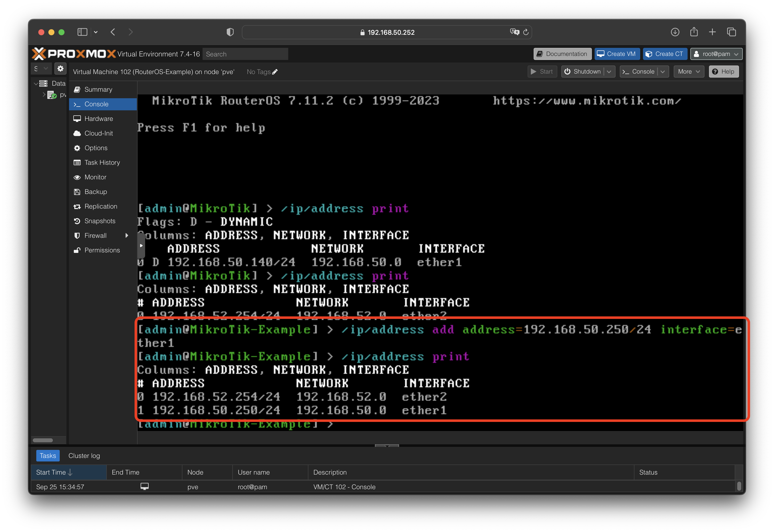Expand the More dropdown menu
This screenshot has width=774, height=532.
[689, 72]
